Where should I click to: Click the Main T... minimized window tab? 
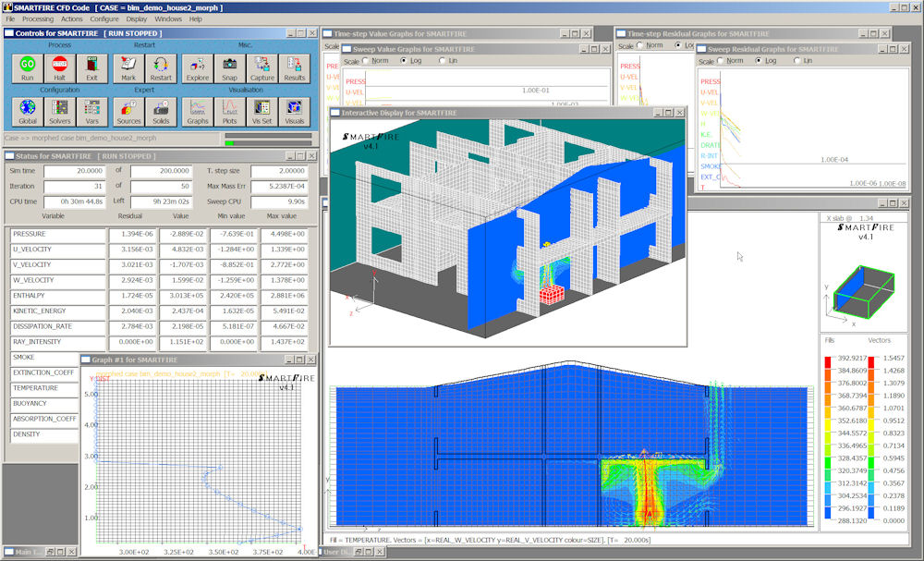(39, 552)
